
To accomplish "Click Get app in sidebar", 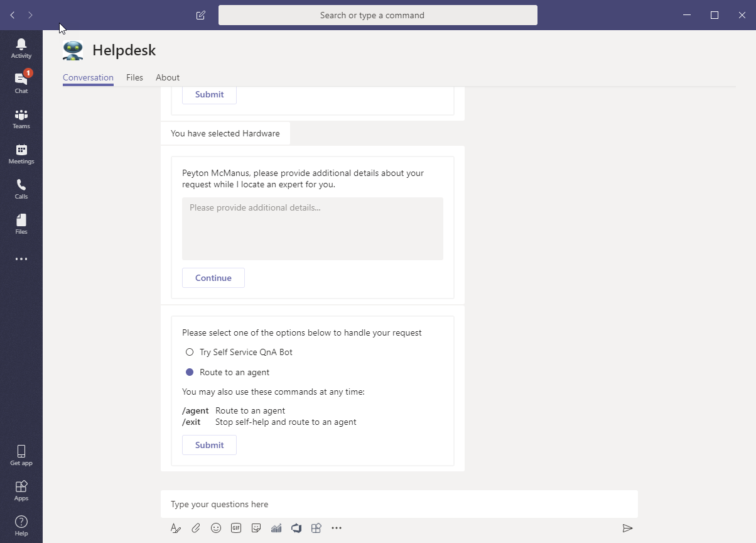I will pyautogui.click(x=21, y=455).
